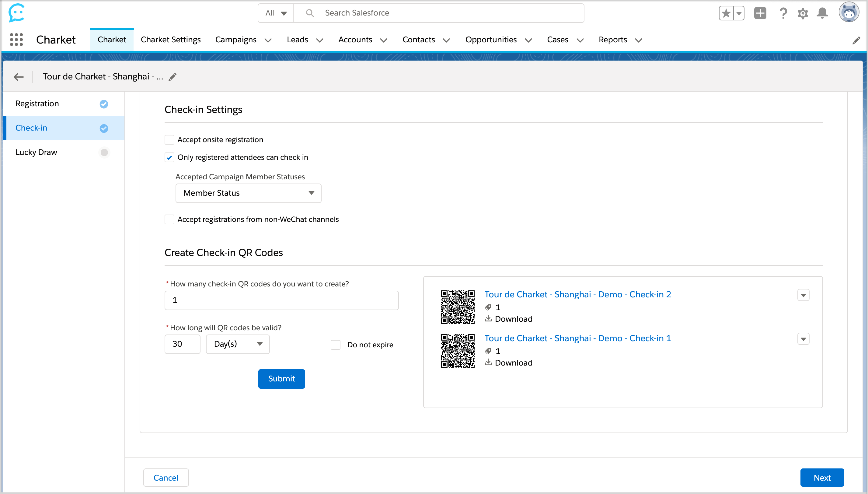This screenshot has width=868, height=494.
Task: Open the App Launcher grid icon
Action: (x=16, y=40)
